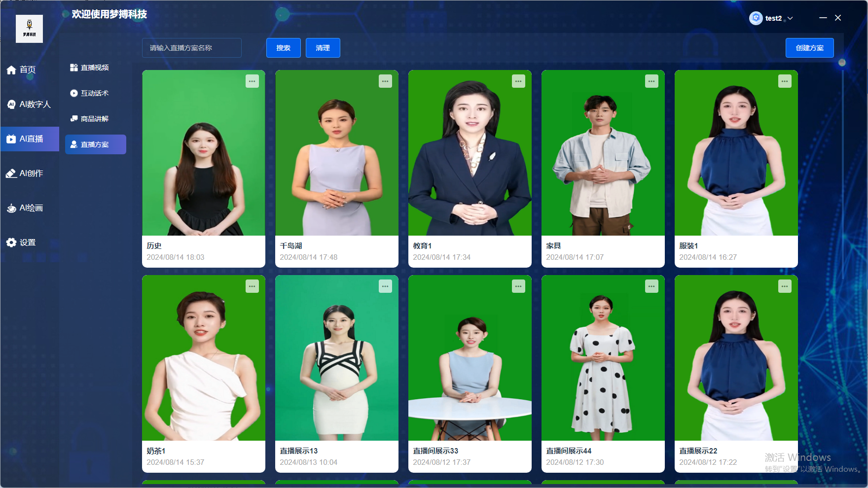Image resolution: width=868 pixels, height=488 pixels.
Task: Click the 搜索 button
Action: point(283,48)
